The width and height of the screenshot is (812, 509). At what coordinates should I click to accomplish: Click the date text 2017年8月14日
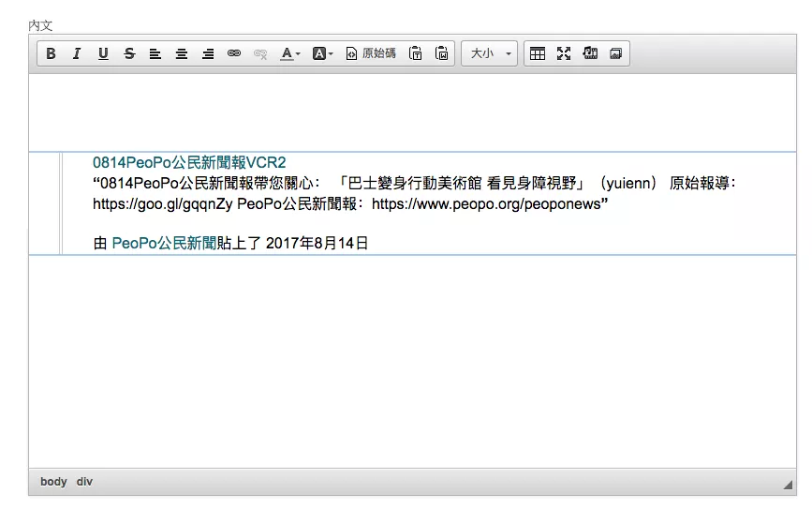(317, 243)
